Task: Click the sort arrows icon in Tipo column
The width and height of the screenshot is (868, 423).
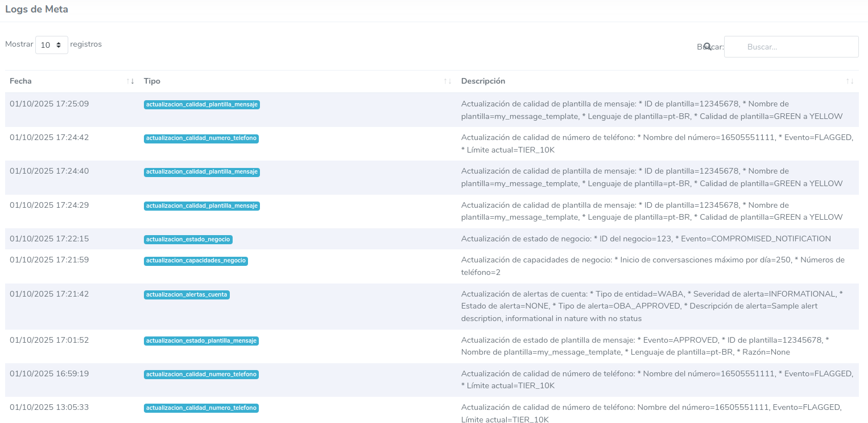Action: coord(448,81)
